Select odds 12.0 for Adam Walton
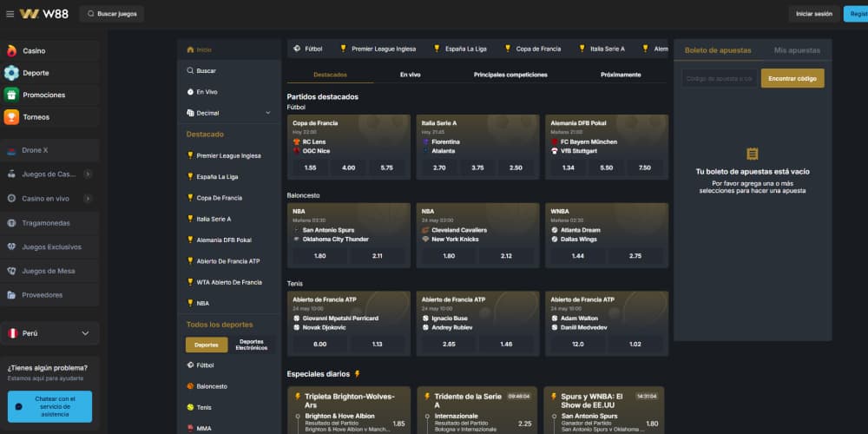 point(578,345)
